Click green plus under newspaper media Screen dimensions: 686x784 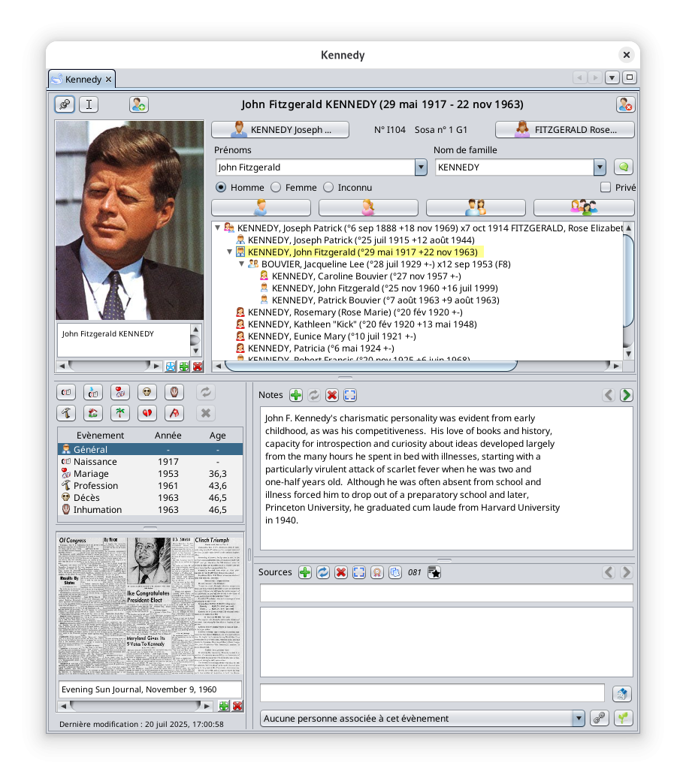click(x=224, y=706)
